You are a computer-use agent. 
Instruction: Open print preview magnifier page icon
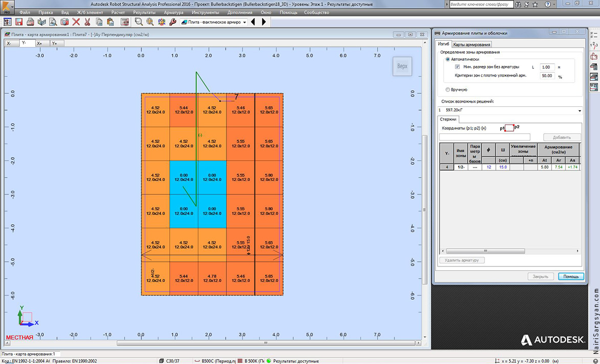53,22
